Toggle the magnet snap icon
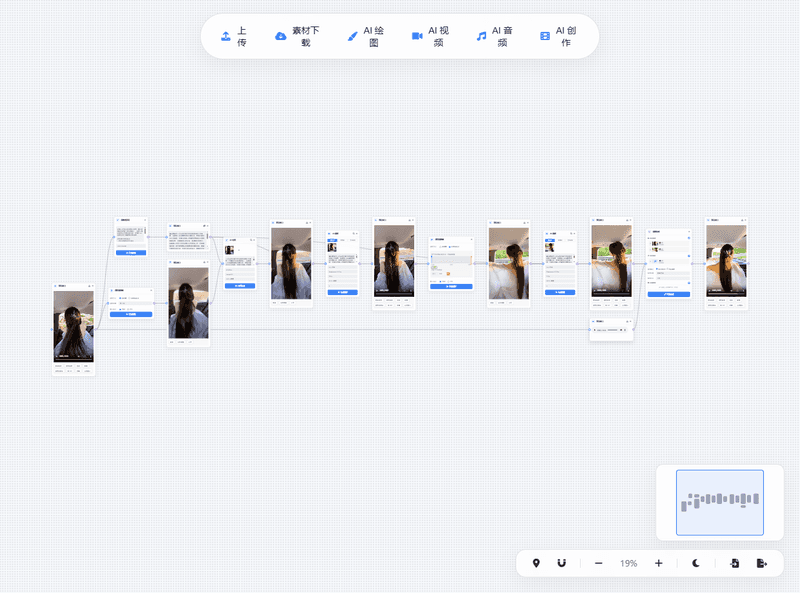Screen dimensions: 800x593 click(x=561, y=563)
